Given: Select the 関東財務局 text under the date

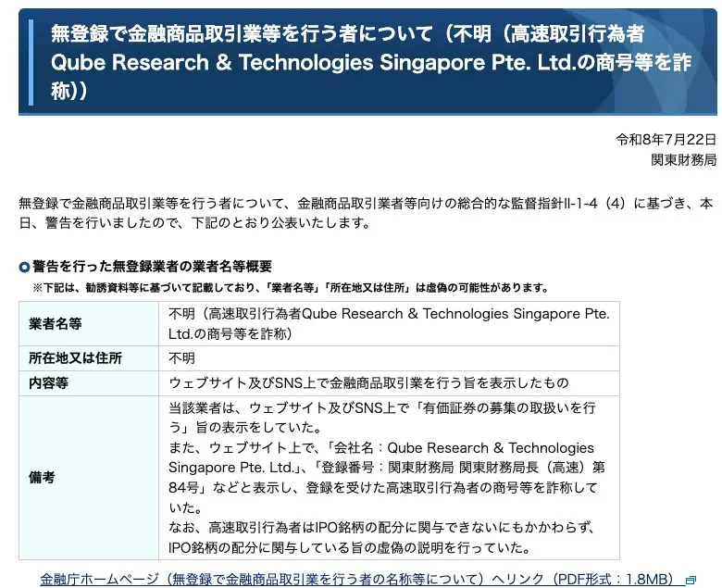Looking at the screenshot, I should tap(683, 160).
